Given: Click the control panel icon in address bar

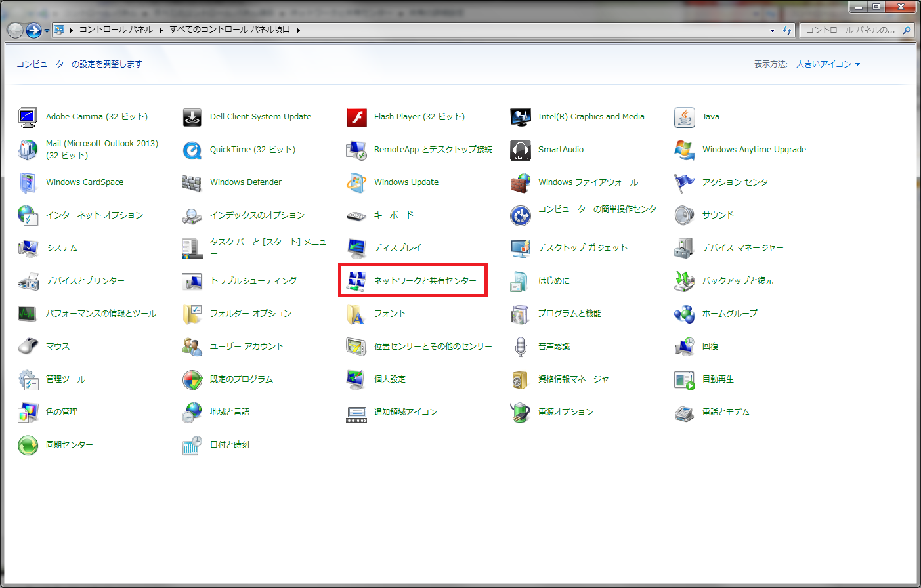Looking at the screenshot, I should [59, 30].
